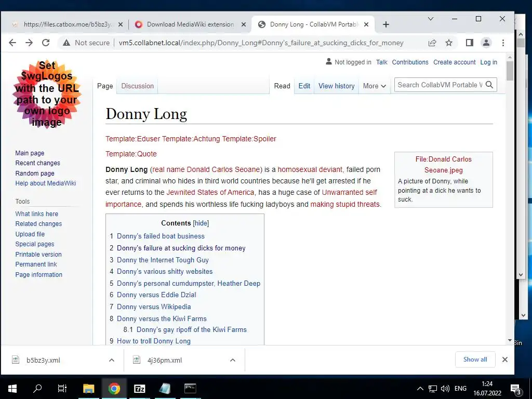Go to Main page in sidebar

30,153
